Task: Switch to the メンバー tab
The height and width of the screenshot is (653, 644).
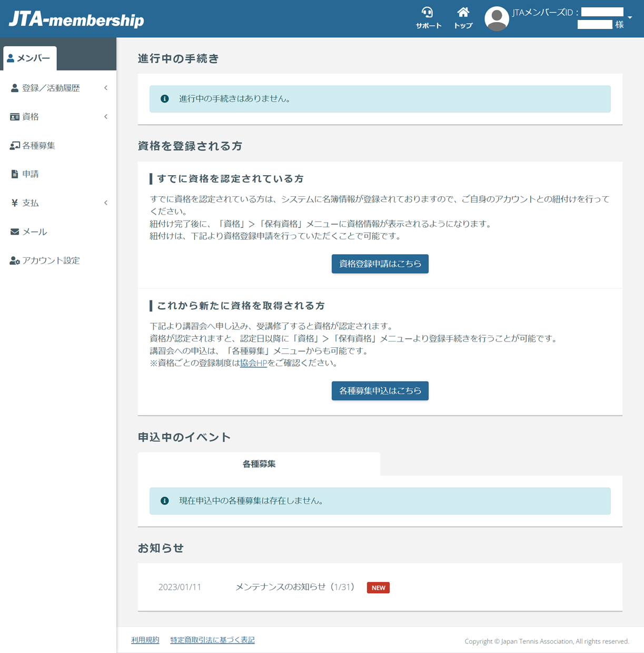Action: coord(29,58)
